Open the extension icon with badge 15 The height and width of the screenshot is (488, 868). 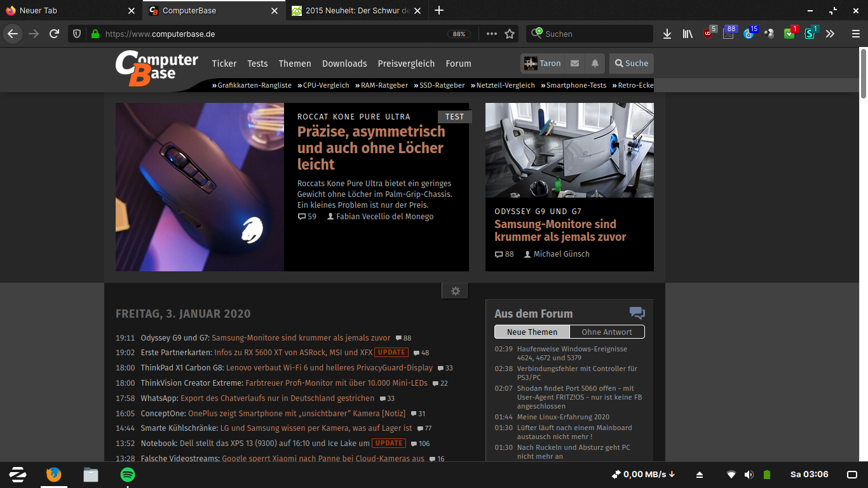(750, 33)
